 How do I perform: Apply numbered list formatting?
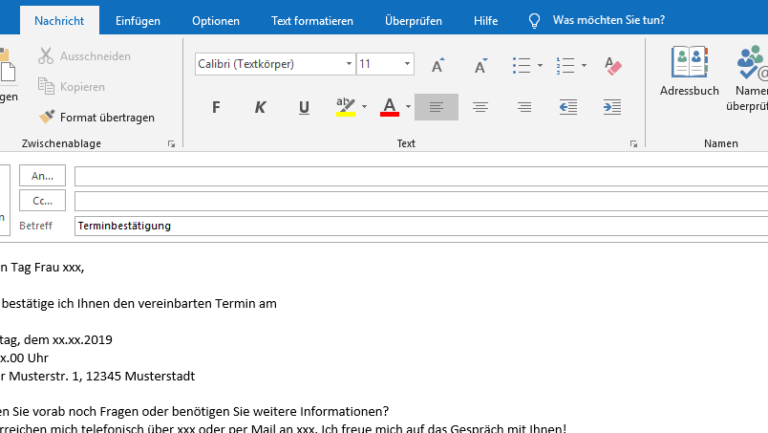565,65
